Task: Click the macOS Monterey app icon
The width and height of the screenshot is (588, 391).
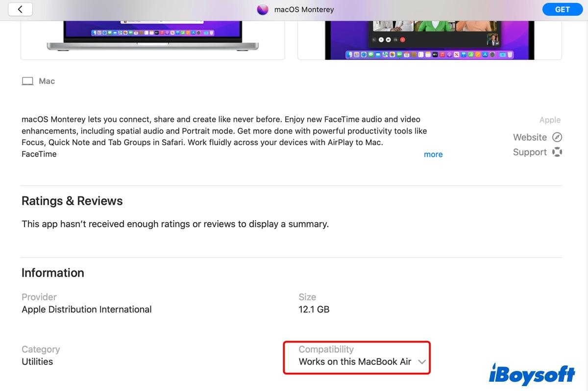Action: [263, 10]
